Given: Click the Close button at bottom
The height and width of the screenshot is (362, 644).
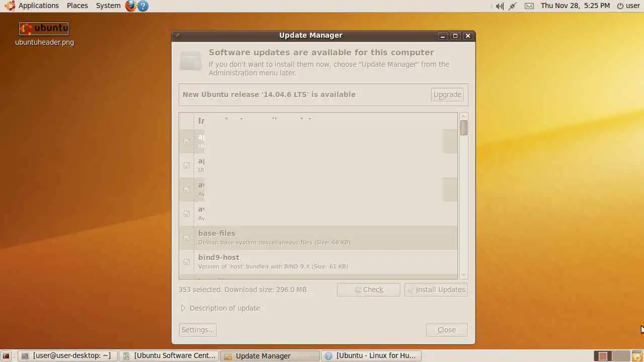Looking at the screenshot, I should pos(447,330).
